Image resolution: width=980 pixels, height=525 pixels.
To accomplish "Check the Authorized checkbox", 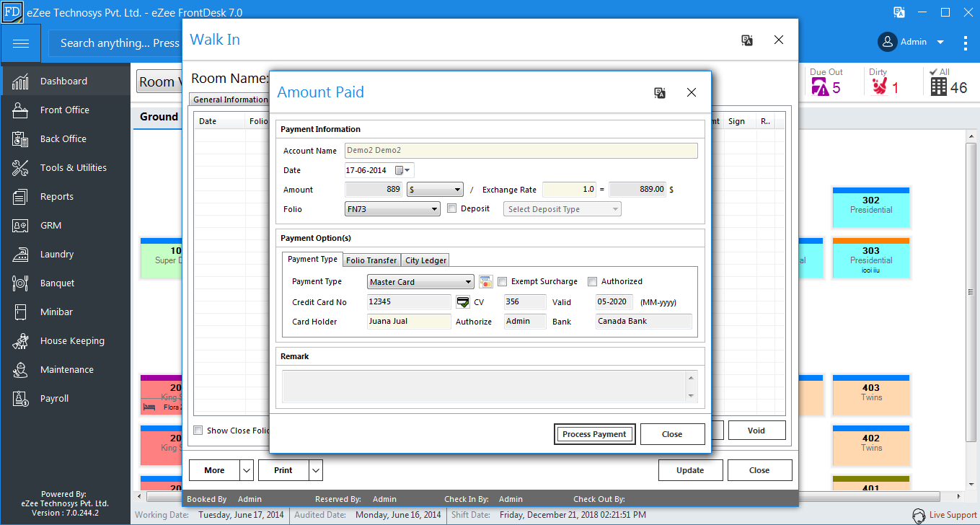I will click(x=592, y=281).
